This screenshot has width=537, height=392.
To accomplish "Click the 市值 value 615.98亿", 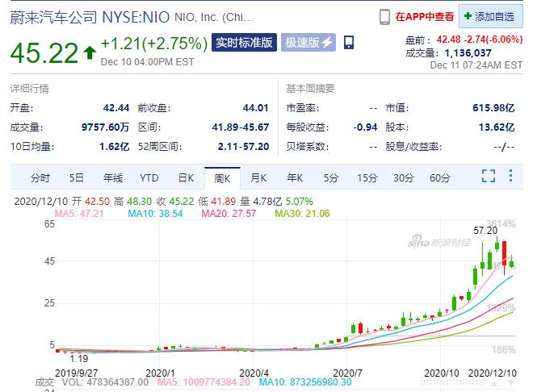I will coord(493,108).
